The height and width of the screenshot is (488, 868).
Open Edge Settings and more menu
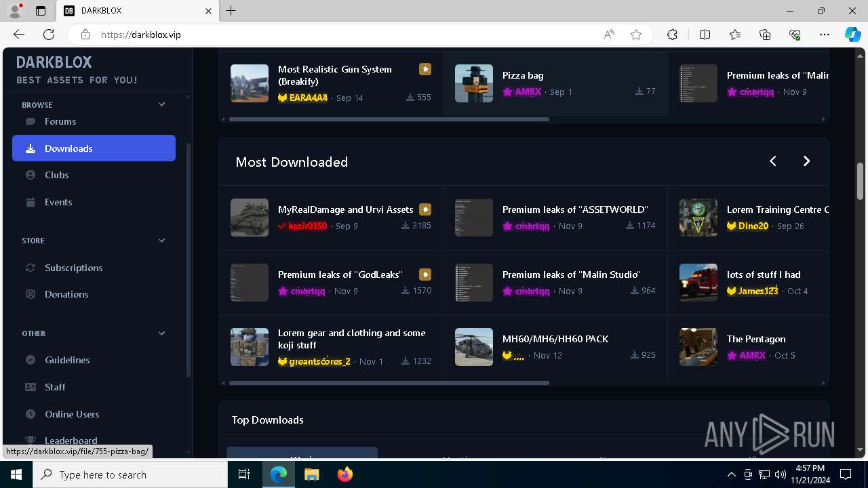tap(825, 35)
